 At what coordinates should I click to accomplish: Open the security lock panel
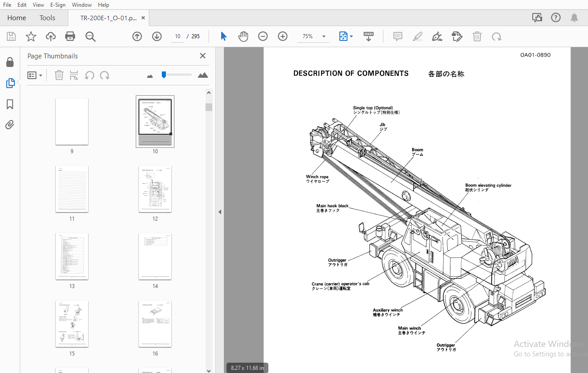click(x=10, y=62)
